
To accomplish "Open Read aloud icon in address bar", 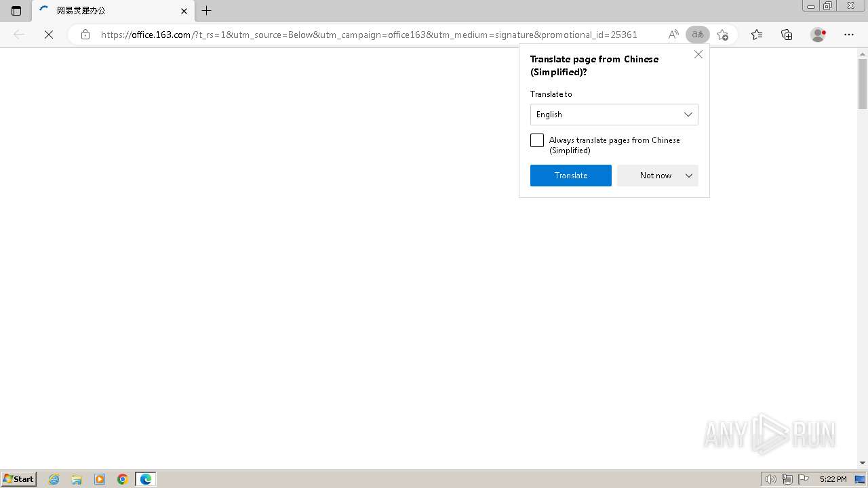I will pos(673,35).
